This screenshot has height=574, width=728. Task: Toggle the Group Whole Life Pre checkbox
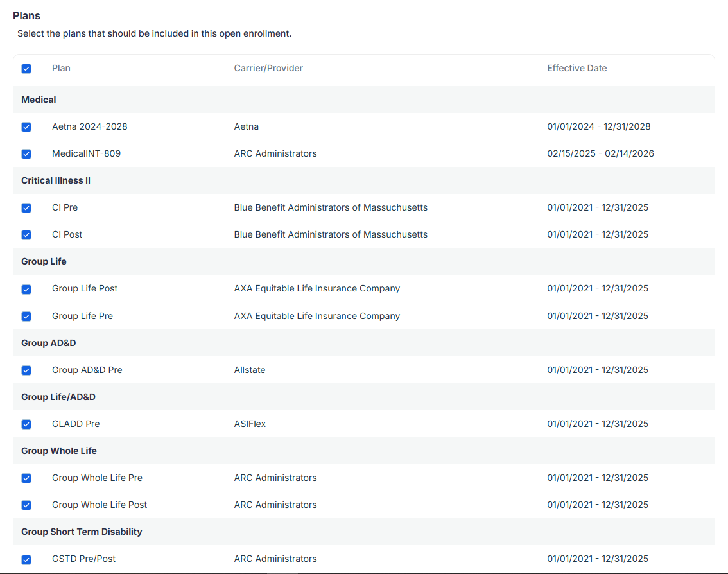pos(26,478)
